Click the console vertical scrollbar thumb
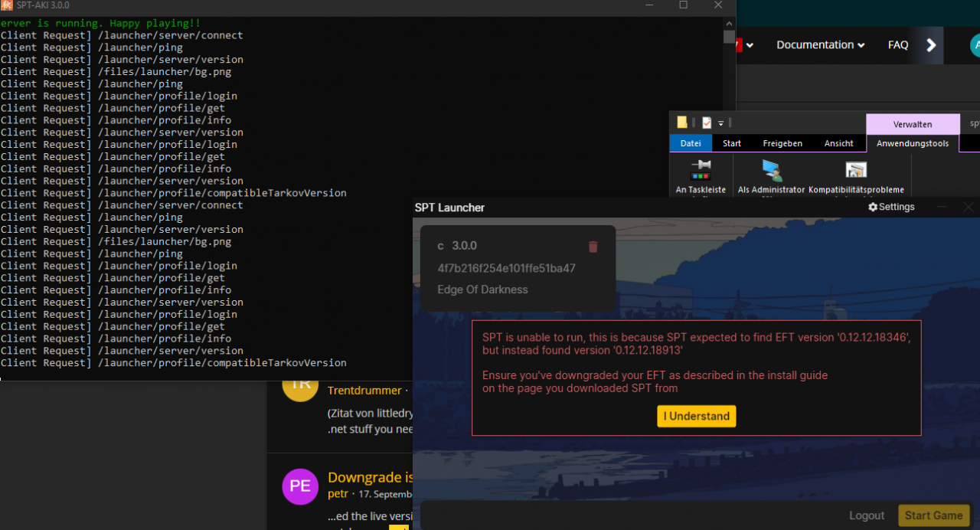Screen dimensions: 980x530 coord(729,37)
